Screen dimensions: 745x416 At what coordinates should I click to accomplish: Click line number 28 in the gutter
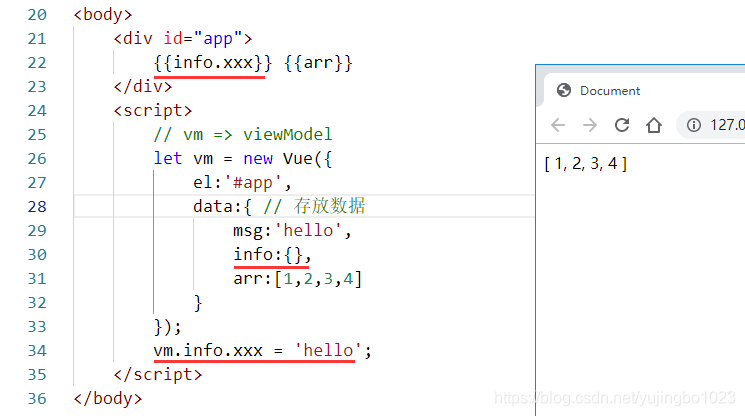coord(37,207)
